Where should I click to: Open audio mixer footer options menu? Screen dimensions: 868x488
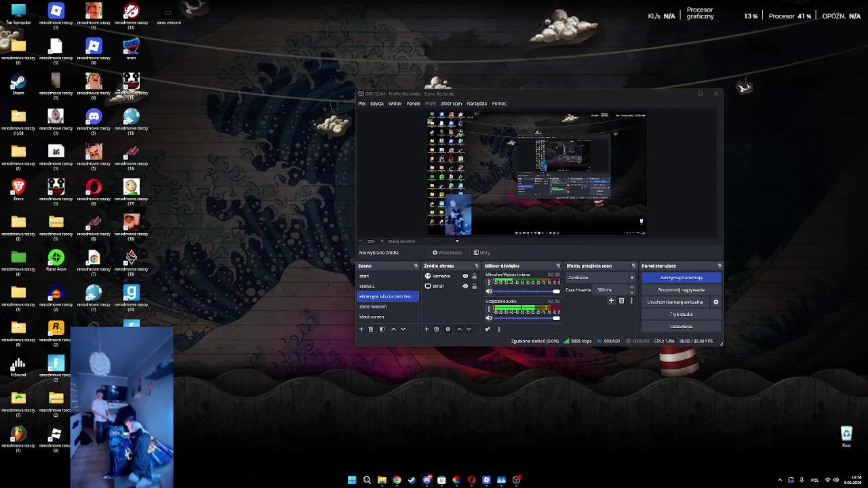point(498,329)
